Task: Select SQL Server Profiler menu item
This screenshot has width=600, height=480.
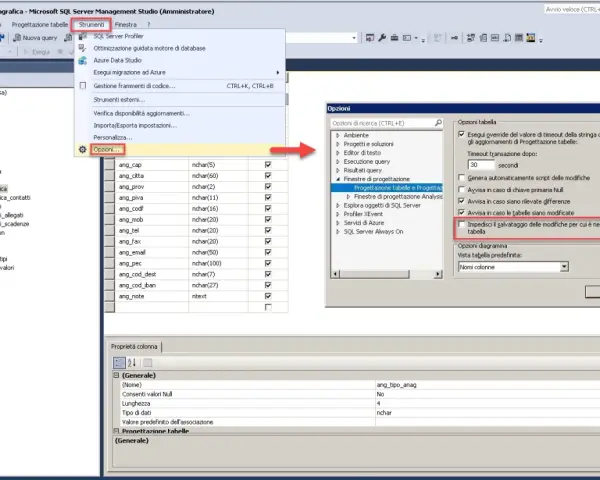Action: click(180, 36)
